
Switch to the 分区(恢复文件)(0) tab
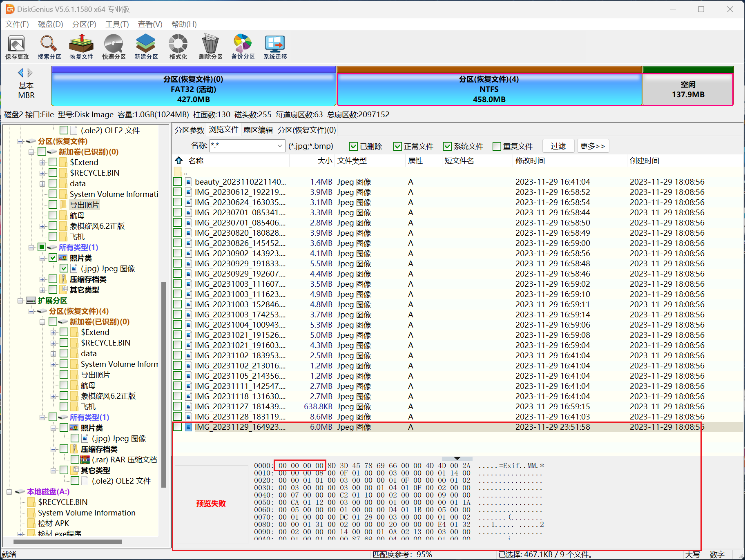click(307, 130)
